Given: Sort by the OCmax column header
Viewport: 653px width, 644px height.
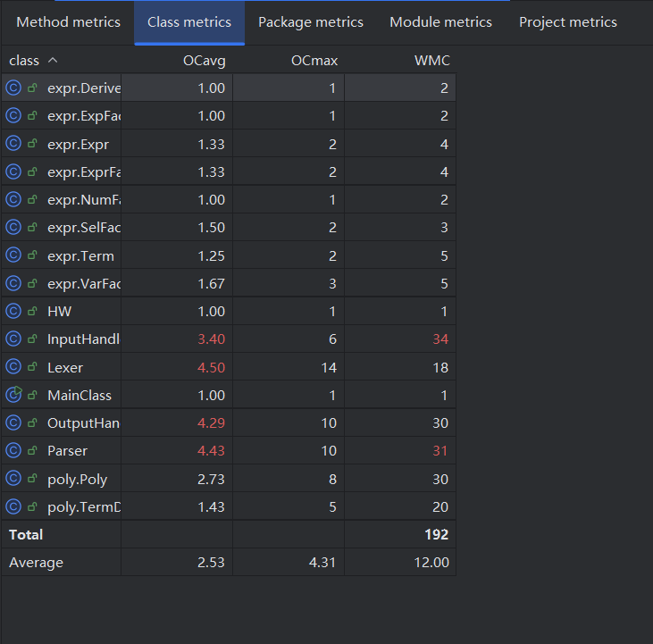Looking at the screenshot, I should [314, 61].
